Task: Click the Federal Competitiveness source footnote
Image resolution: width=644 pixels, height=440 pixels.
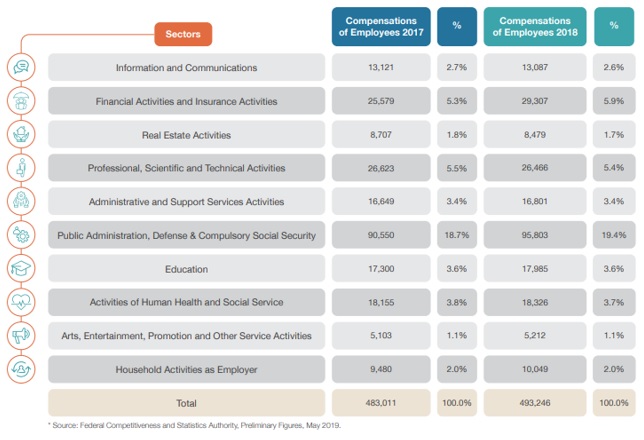Action: coord(195,426)
